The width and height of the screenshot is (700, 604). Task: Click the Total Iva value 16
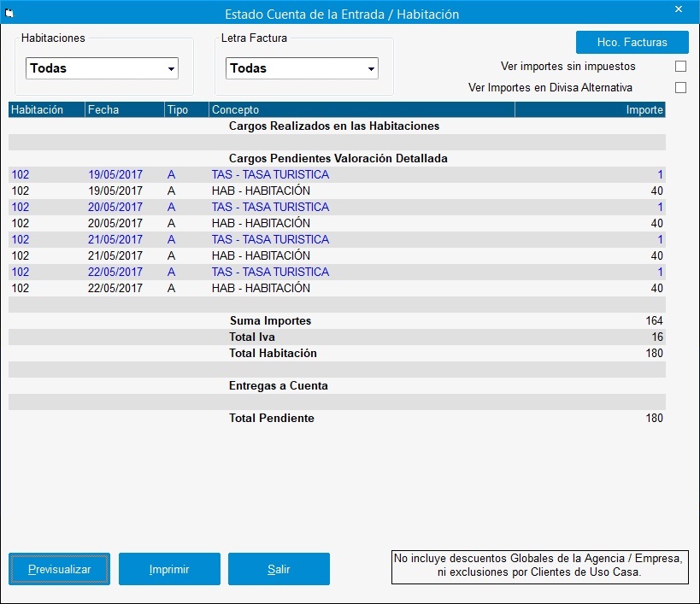pos(657,337)
